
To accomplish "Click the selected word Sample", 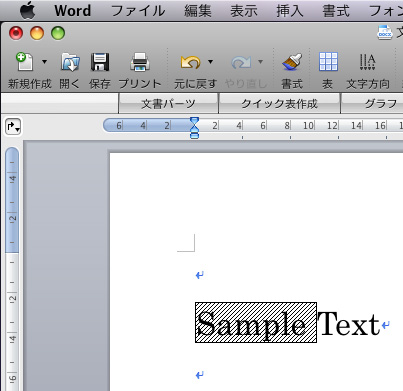I will tap(256, 322).
